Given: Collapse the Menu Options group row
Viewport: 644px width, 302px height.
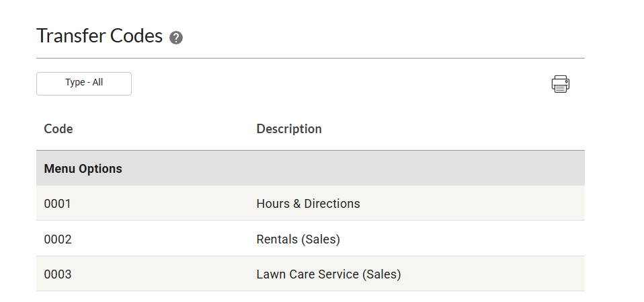Looking at the screenshot, I should coord(83,169).
